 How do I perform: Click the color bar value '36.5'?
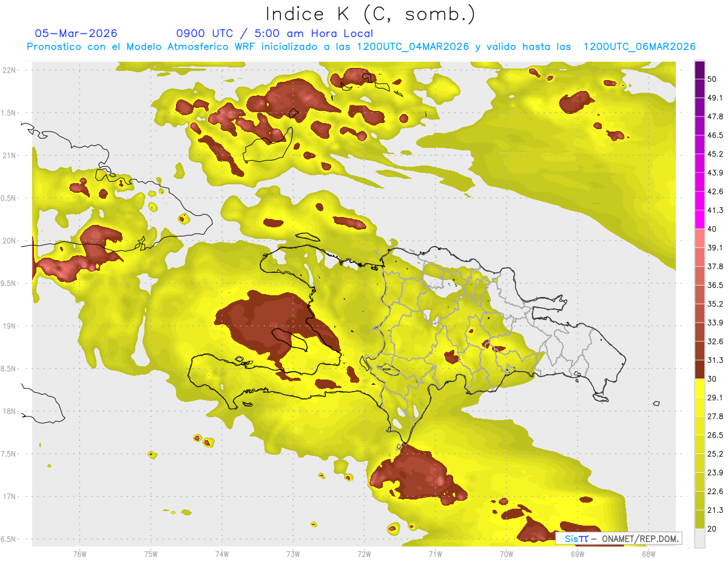[715, 286]
